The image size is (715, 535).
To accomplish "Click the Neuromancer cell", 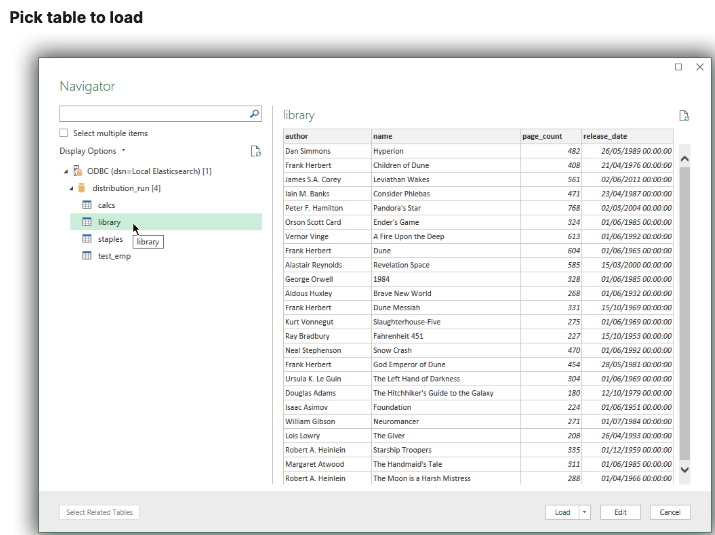I will [x=446, y=421].
